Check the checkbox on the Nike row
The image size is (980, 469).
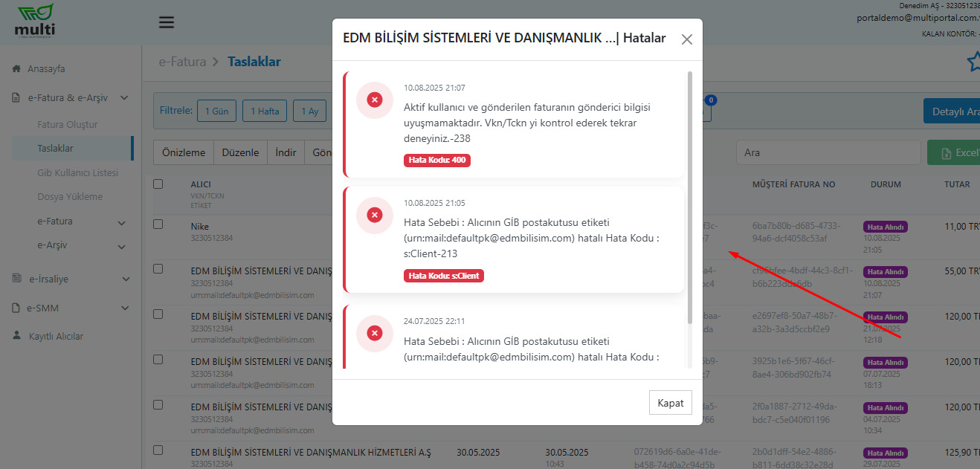pos(158,225)
